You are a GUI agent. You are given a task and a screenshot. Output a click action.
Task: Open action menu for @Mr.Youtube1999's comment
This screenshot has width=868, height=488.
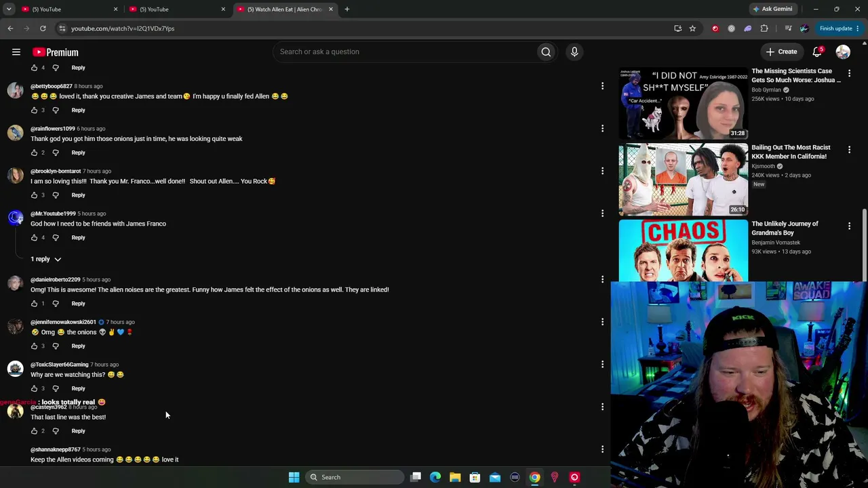tap(602, 213)
